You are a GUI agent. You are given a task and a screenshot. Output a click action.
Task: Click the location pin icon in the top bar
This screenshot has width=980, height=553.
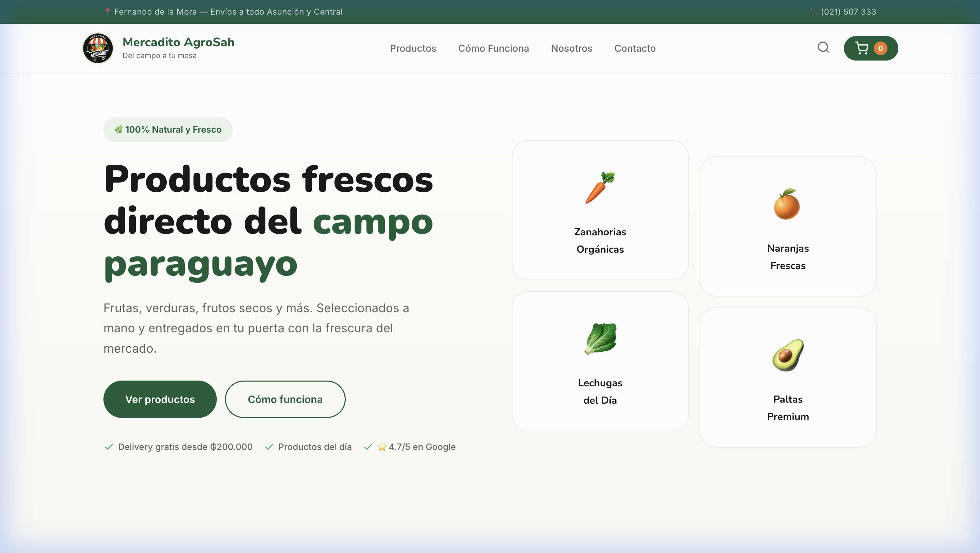click(x=107, y=12)
